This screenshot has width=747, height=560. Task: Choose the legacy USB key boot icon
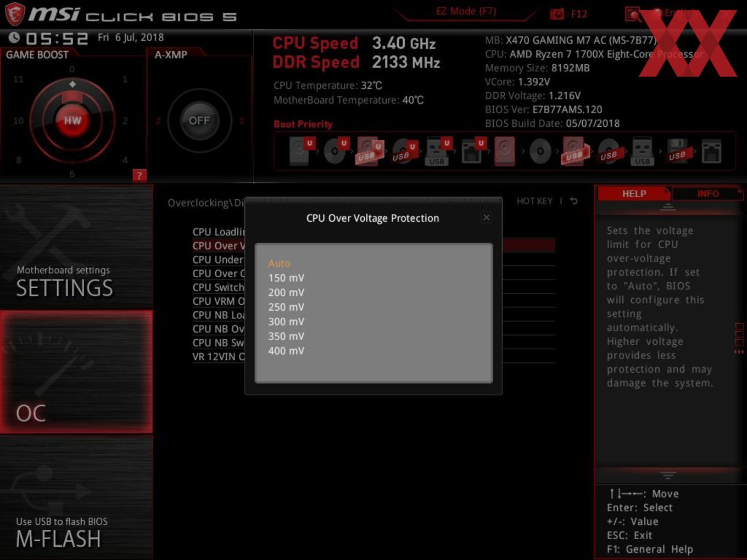(x=642, y=151)
